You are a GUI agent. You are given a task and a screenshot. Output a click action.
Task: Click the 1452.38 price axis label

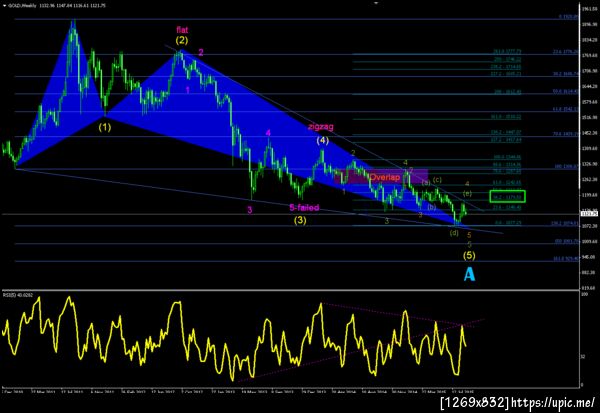click(589, 133)
